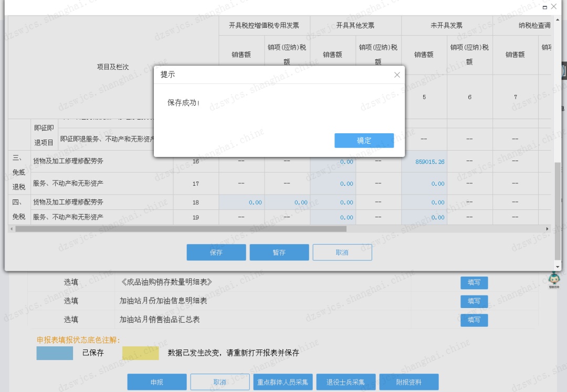Click the 申报 declaration button

pyautogui.click(x=156, y=382)
